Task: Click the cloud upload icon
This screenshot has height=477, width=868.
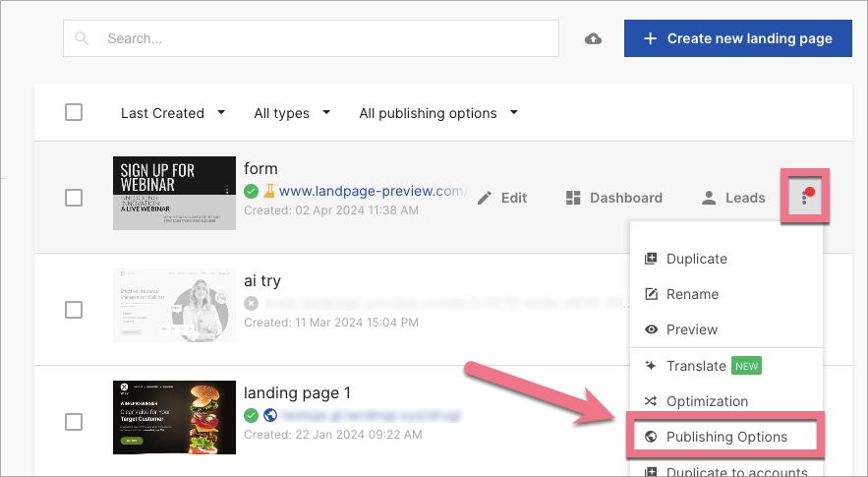Action: 593,39
